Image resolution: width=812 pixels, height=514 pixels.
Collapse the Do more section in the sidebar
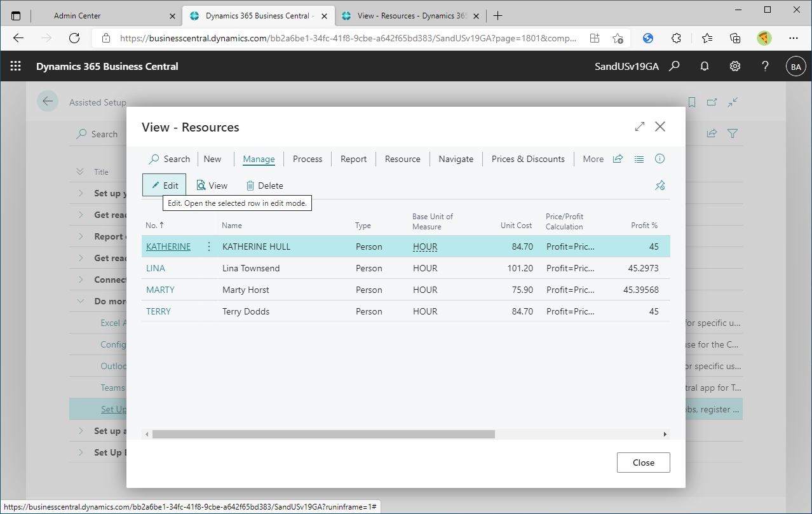point(81,301)
